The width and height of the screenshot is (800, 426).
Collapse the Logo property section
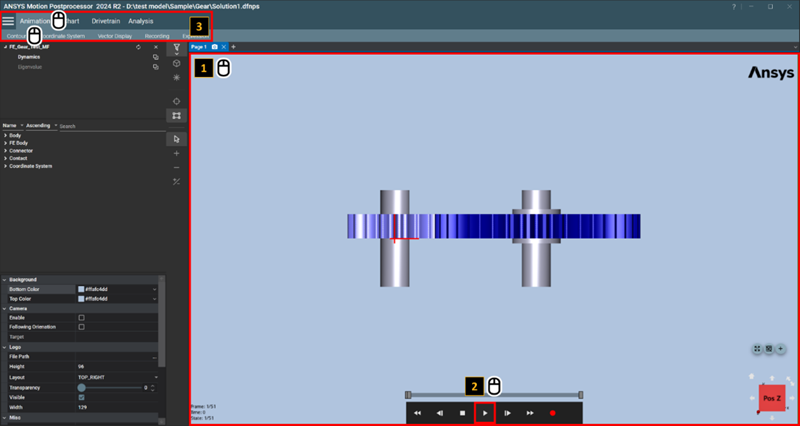5,347
